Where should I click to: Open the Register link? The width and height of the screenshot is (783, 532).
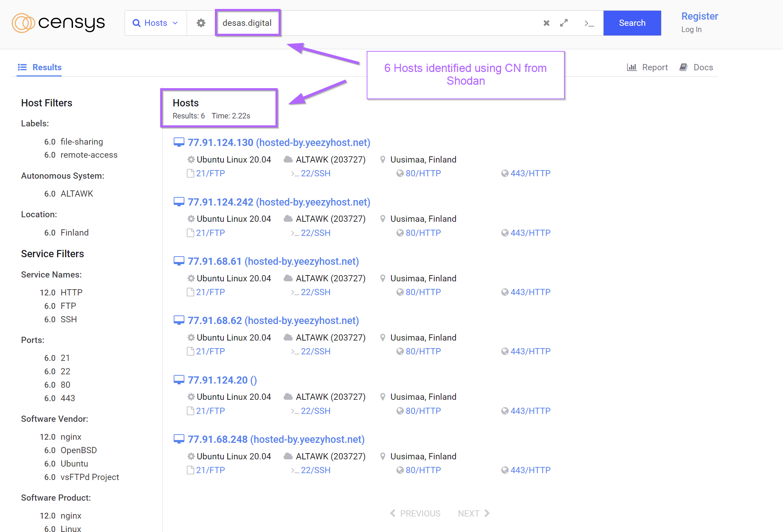click(x=699, y=16)
